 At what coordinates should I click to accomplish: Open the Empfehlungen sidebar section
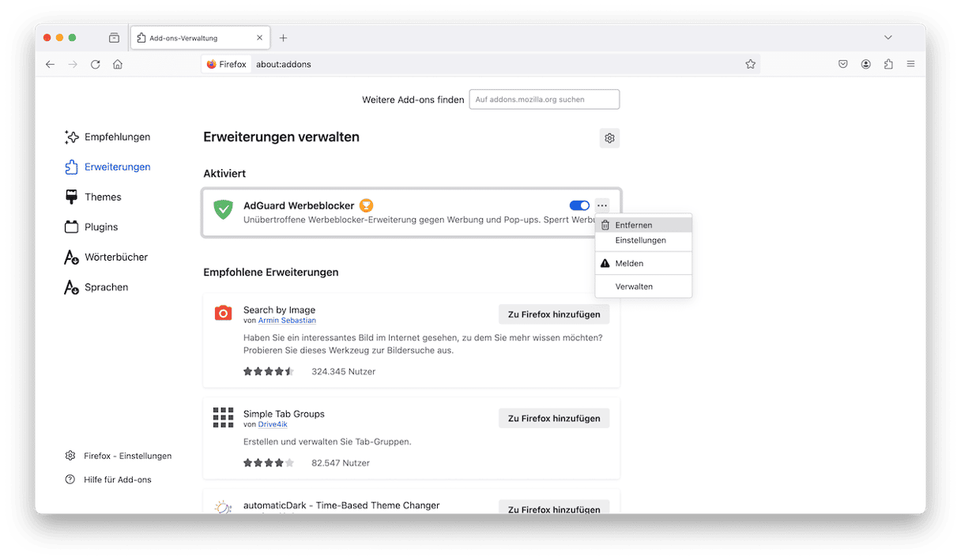pyautogui.click(x=107, y=137)
